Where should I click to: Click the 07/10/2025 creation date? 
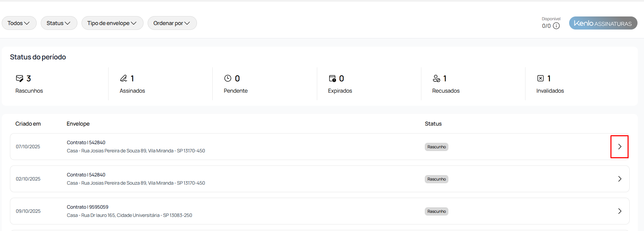pos(28,147)
